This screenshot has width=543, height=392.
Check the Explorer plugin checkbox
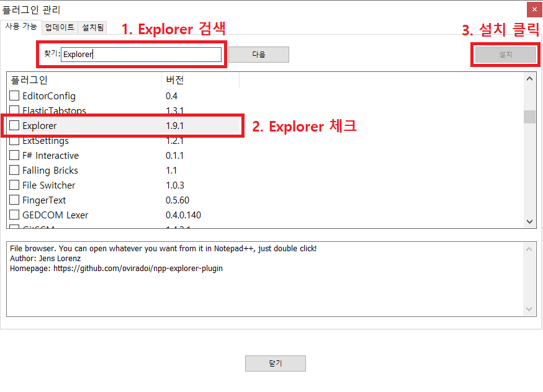point(14,125)
